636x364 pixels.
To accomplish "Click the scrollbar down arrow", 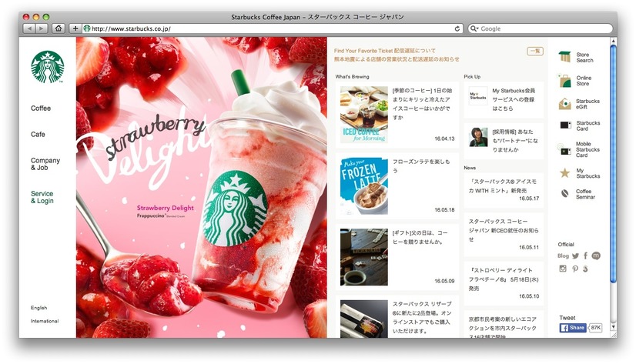I will (x=613, y=327).
